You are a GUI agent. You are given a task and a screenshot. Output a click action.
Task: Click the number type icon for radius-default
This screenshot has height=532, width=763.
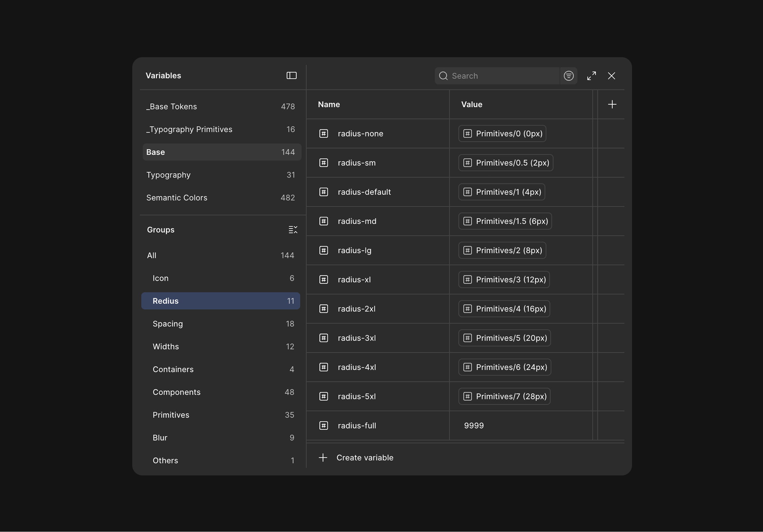[324, 192]
